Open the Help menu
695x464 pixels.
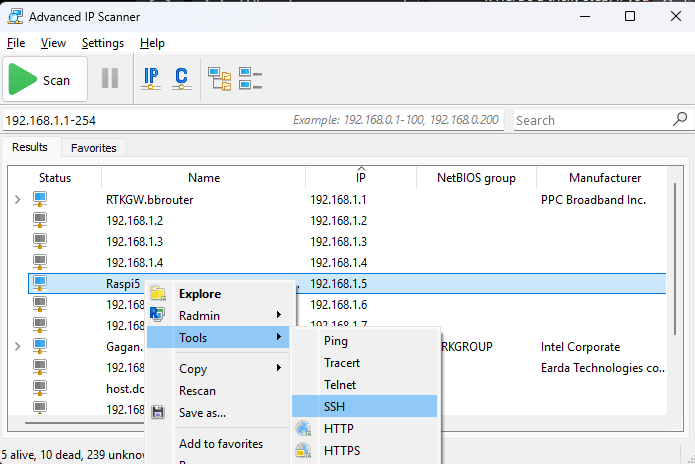152,43
